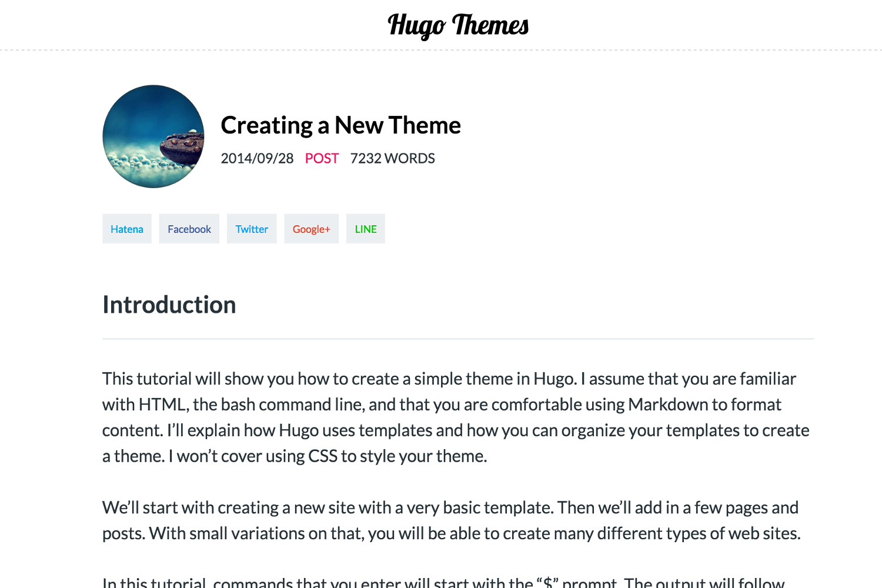Click the dashed header separator line
Viewport: 882px width, 588px height.
[441, 51]
